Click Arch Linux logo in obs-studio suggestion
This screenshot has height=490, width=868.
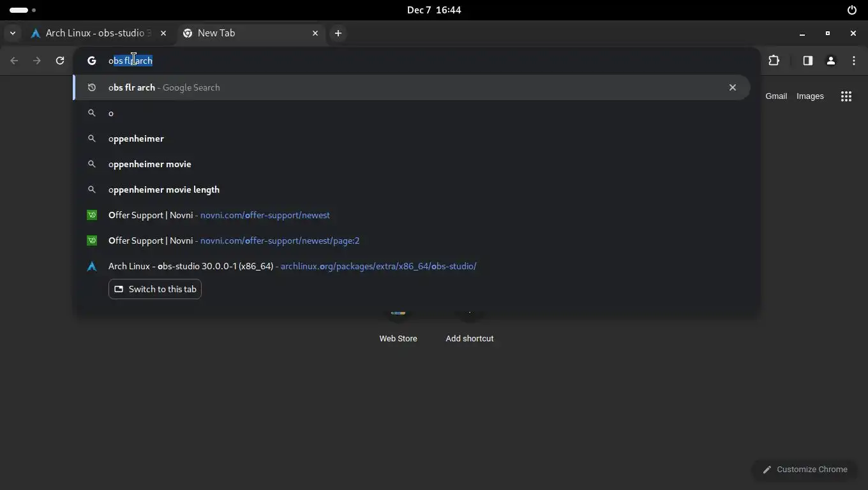click(92, 266)
